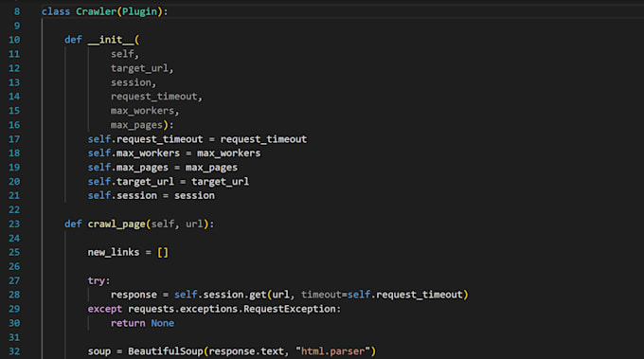Click the try keyword on line 27

96,280
